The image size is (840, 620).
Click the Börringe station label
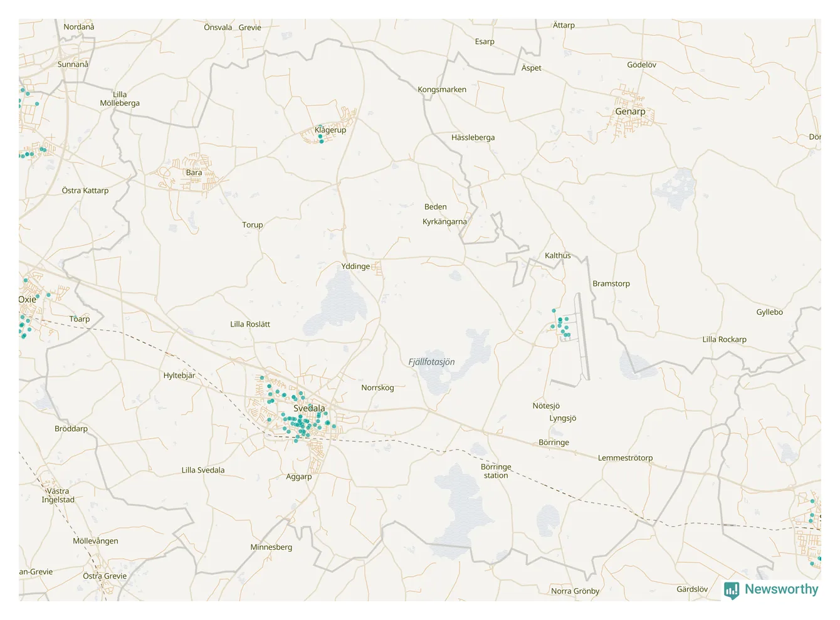coord(496,471)
